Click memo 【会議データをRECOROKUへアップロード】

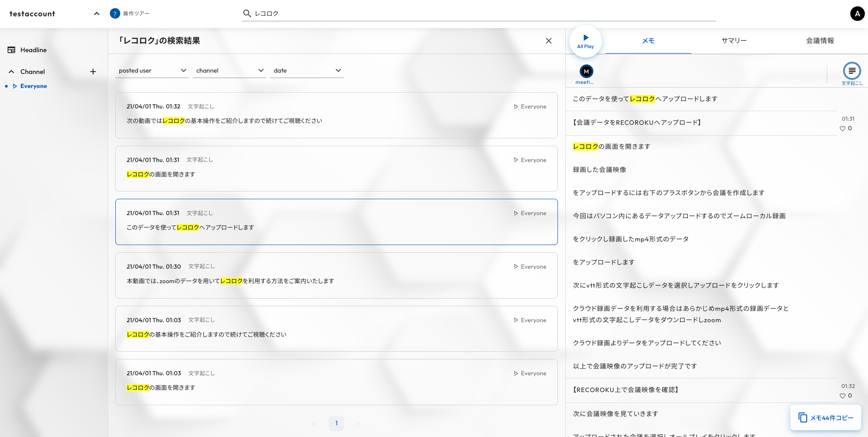[x=637, y=123]
